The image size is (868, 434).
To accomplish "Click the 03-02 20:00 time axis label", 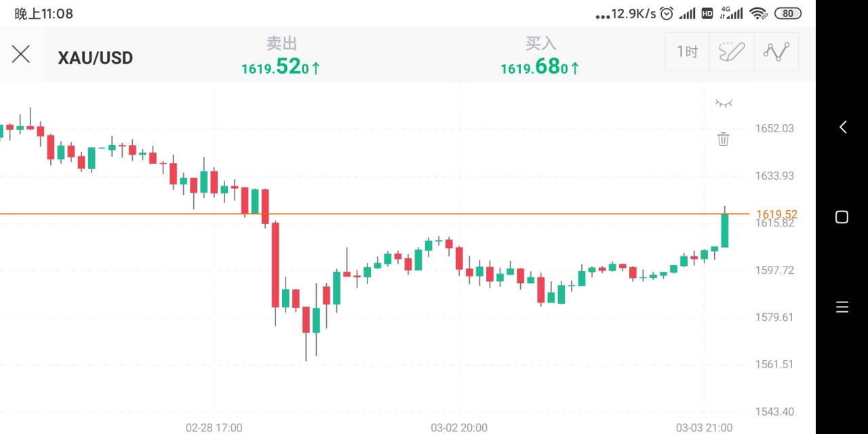I will [459, 428].
